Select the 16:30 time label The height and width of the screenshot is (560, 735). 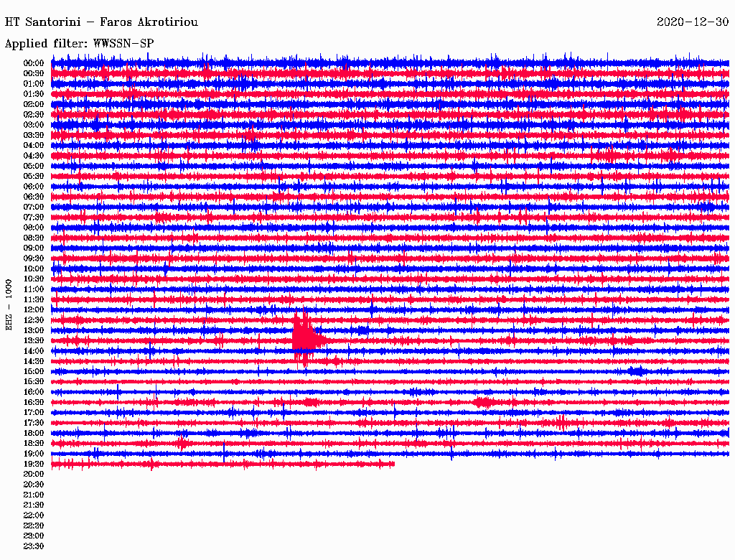tap(33, 403)
